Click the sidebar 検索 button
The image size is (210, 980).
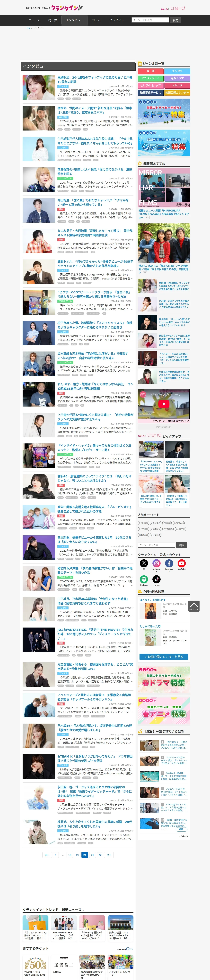[182, 545]
